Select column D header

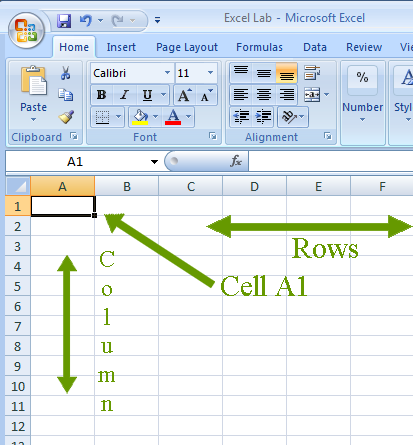[254, 186]
